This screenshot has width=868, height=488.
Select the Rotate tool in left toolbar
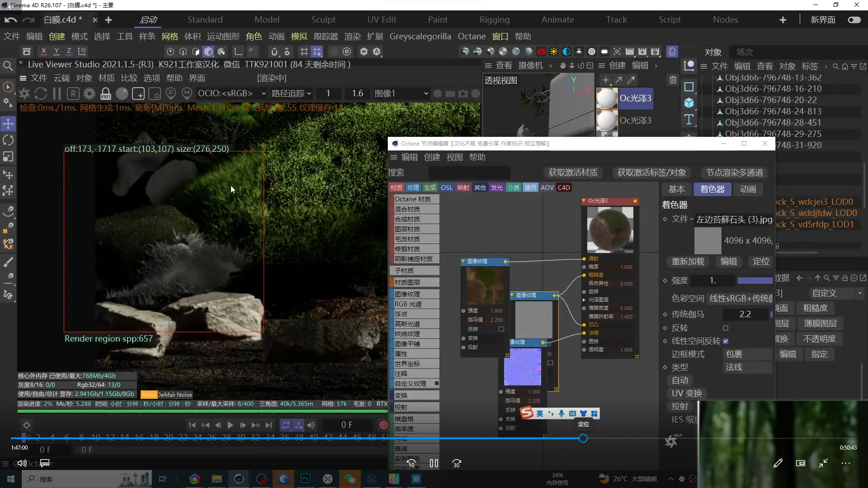pyautogui.click(x=8, y=140)
